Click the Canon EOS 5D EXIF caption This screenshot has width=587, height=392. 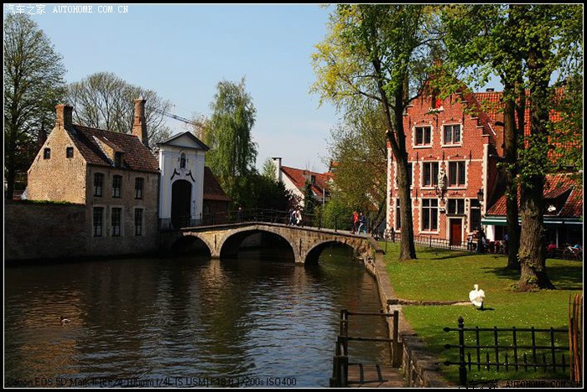(151, 381)
